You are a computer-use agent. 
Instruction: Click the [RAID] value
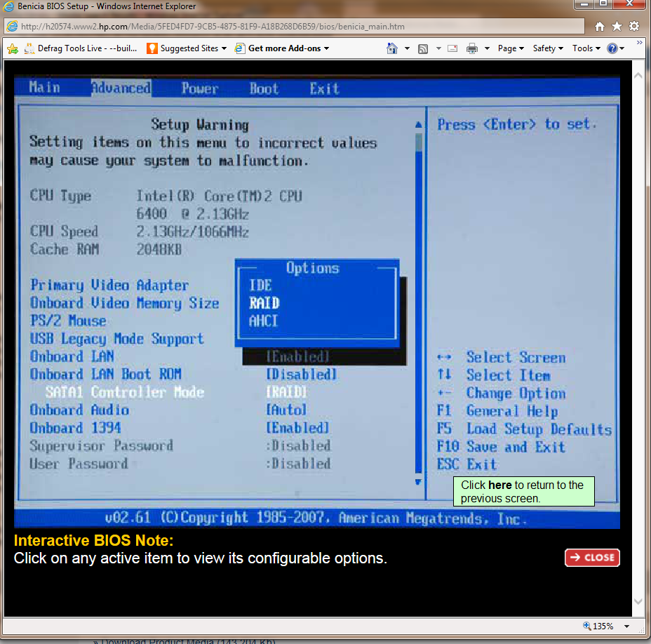286,392
